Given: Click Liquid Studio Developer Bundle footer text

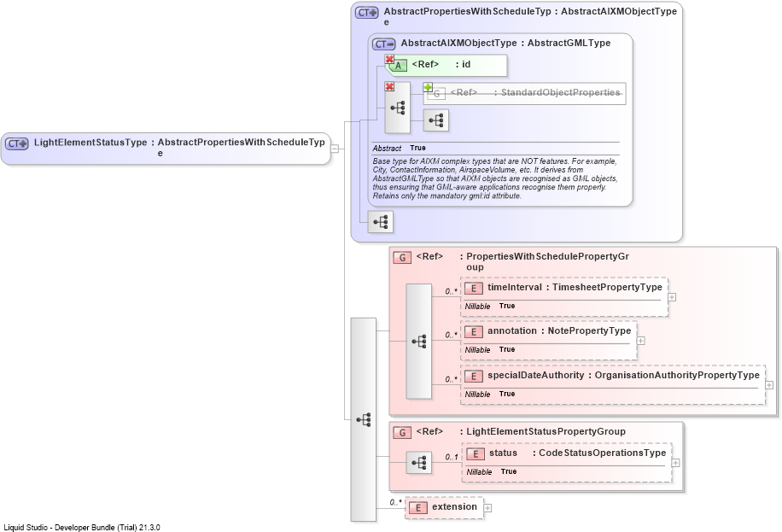Looking at the screenshot, I should (x=82, y=527).
